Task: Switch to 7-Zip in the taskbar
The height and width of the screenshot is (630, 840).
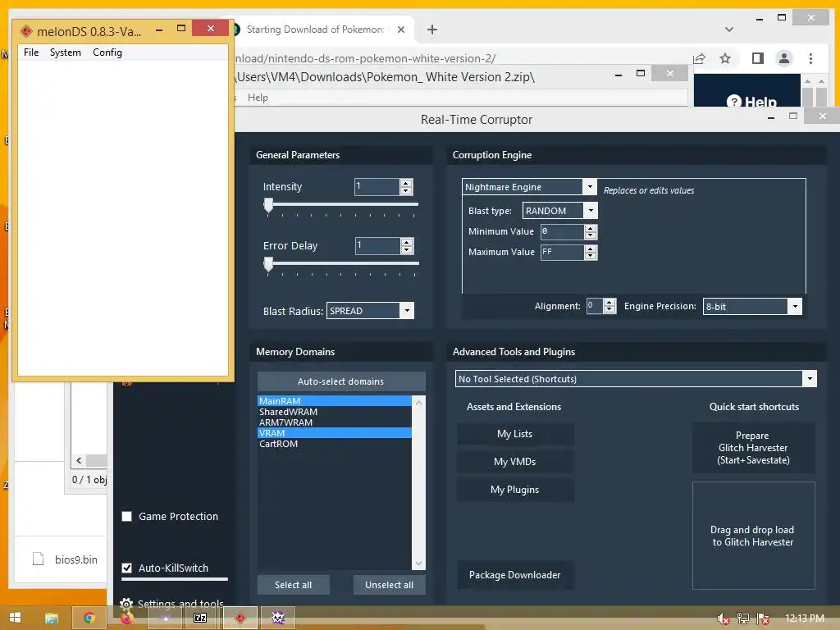Action: 200,619
